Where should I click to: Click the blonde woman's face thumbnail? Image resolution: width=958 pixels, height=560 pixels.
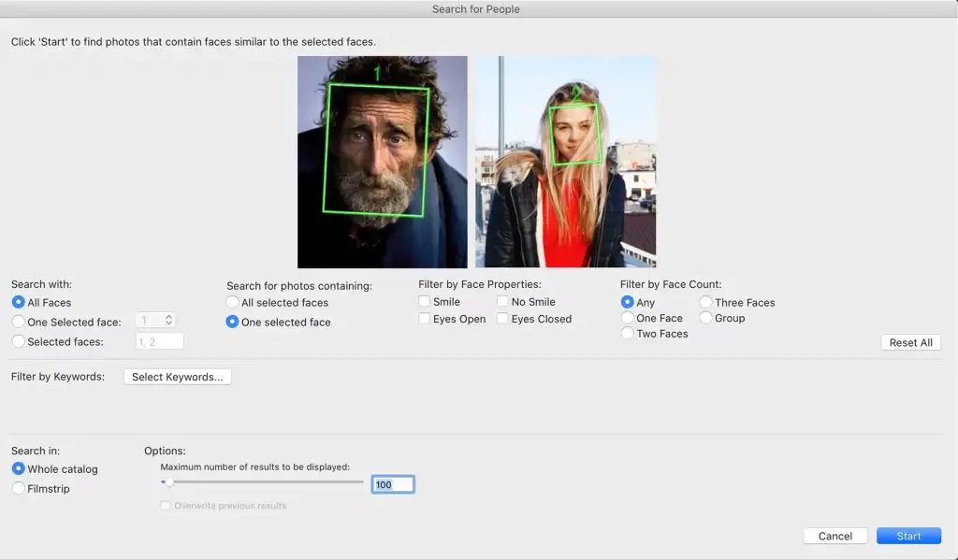point(565,162)
